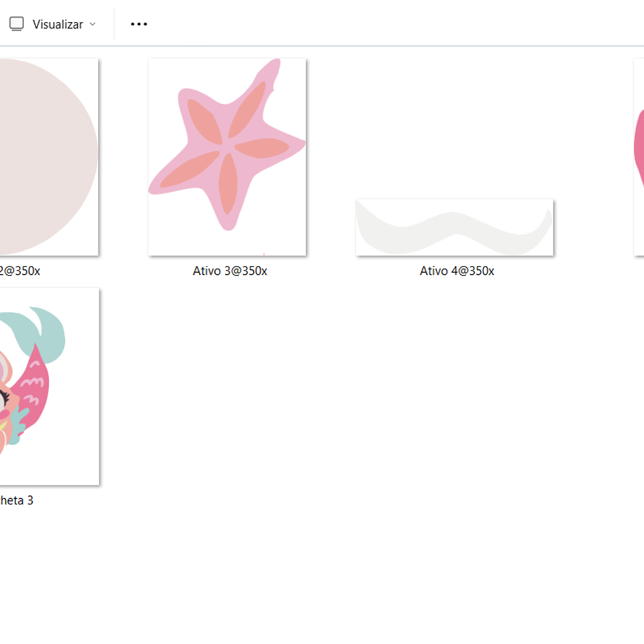This screenshot has height=644, width=644.
Task: Click the empty toolbar area right of three dots
Action: pyautogui.click(x=388, y=24)
